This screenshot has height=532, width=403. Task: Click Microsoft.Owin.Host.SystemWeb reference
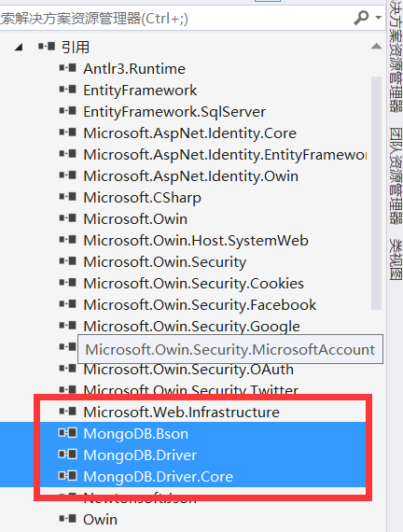[196, 241]
